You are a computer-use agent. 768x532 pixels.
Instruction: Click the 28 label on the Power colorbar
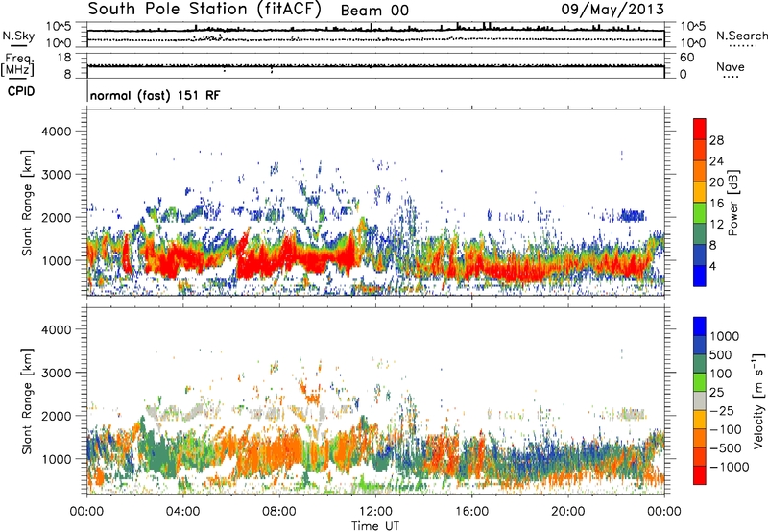coord(716,140)
